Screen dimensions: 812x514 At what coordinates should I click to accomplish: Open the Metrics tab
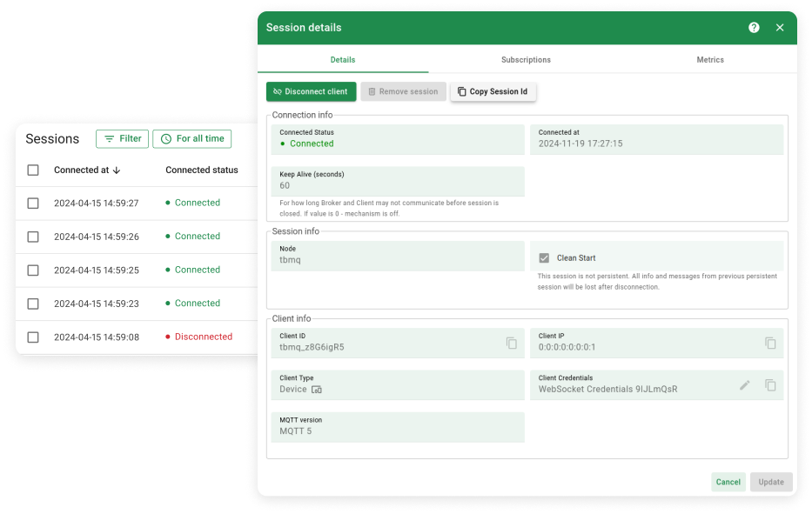click(710, 59)
